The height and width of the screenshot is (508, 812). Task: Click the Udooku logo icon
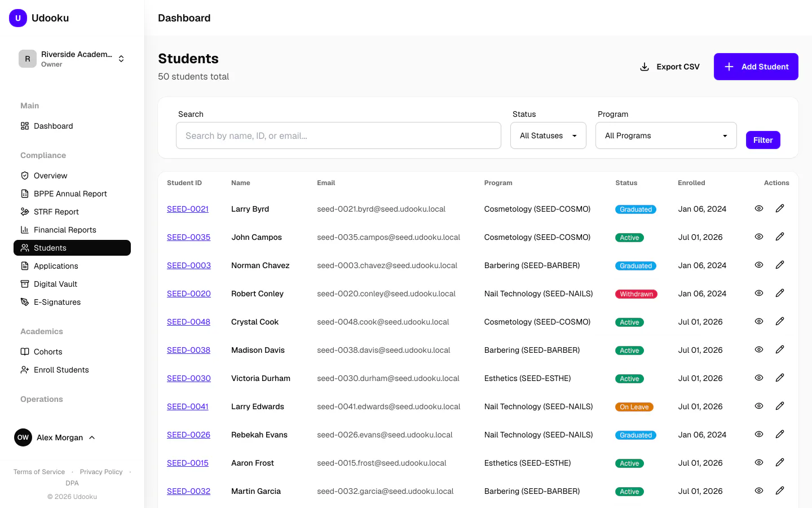point(18,18)
